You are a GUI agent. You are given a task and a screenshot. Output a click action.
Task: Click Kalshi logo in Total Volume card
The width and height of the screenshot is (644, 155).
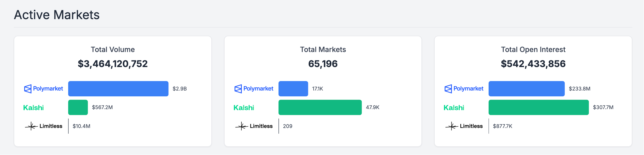click(x=33, y=108)
